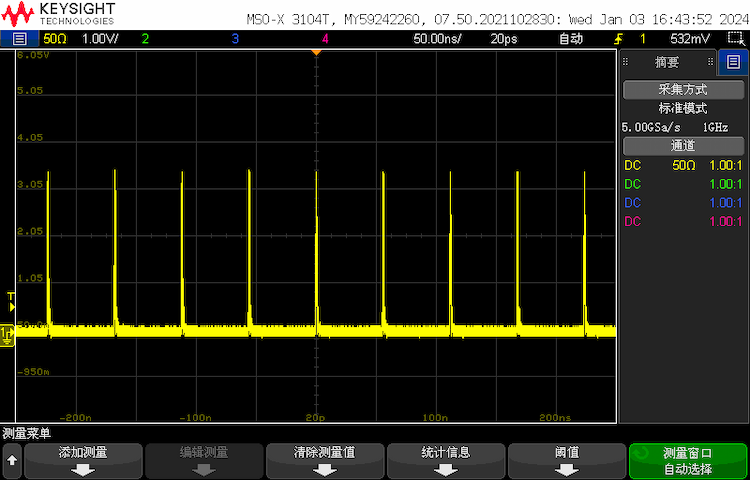Click the trigger source 1 indicator

coord(643,39)
